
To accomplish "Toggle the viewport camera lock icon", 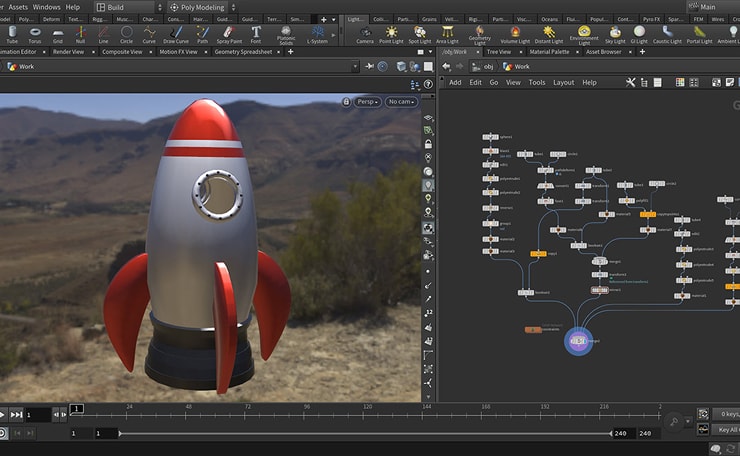I will coord(346,101).
